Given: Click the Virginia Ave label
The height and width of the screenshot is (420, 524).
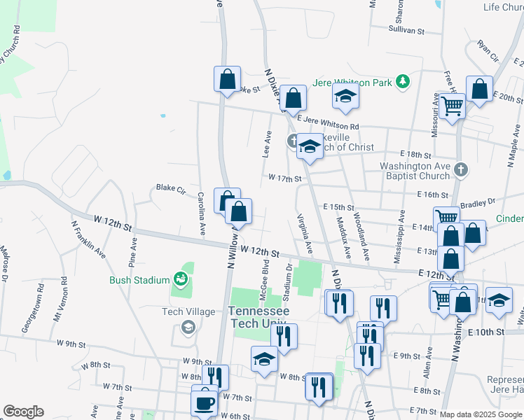Looking at the screenshot, I should pos(305,234).
